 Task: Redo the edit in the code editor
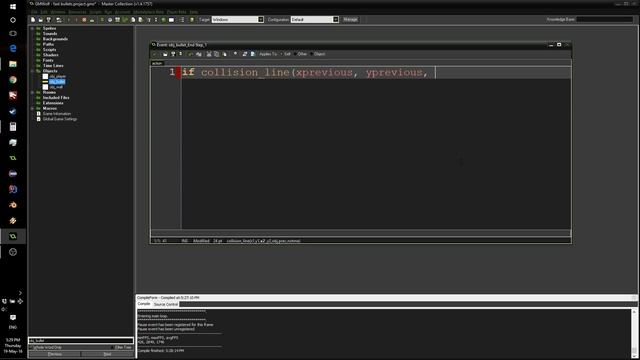[x=199, y=54]
